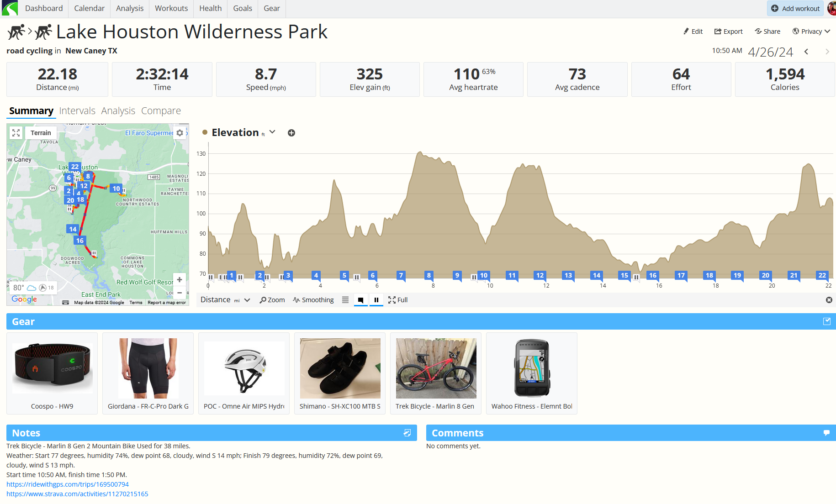This screenshot has width=836, height=504.
Task: Click the green site logo icon
Action: (x=10, y=8)
